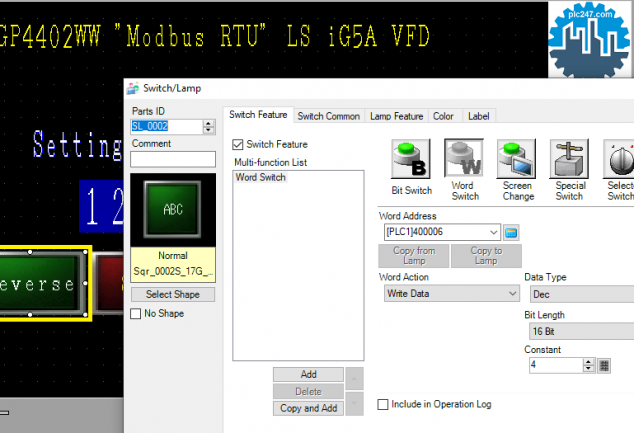Expand the Word Address dropdown

pos(493,232)
